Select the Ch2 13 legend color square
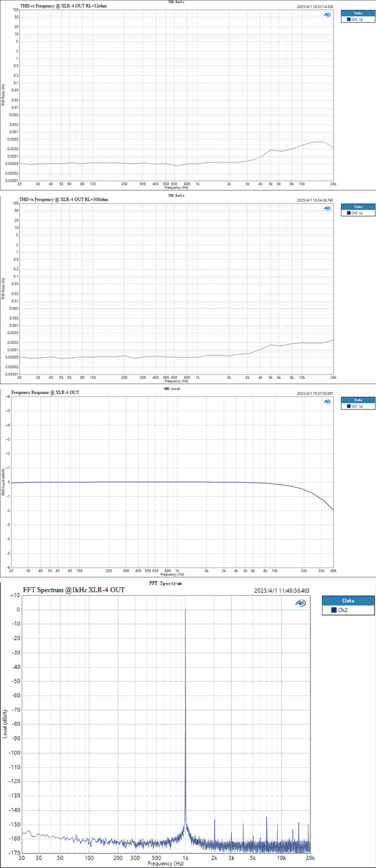Image resolution: width=376 pixels, height=868 pixels. click(x=348, y=213)
